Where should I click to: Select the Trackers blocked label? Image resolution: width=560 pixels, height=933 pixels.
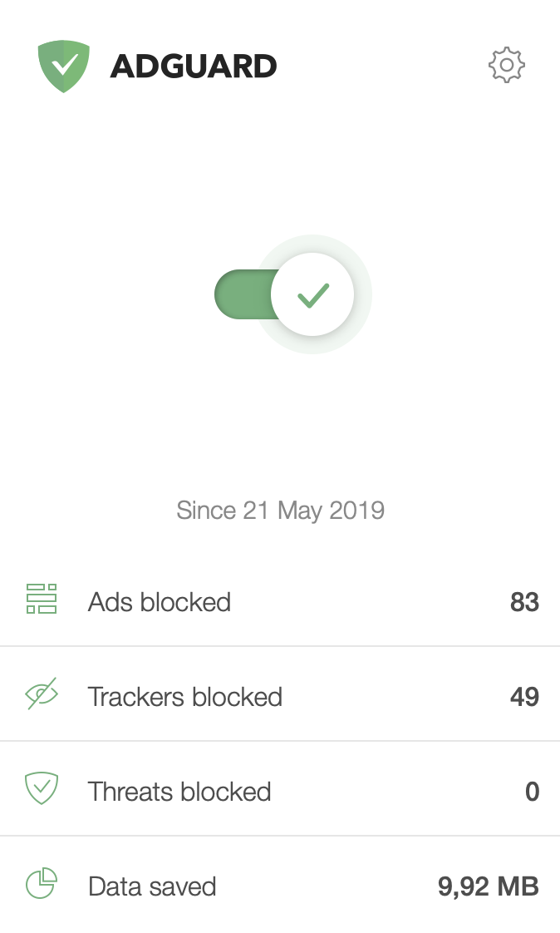coord(184,696)
